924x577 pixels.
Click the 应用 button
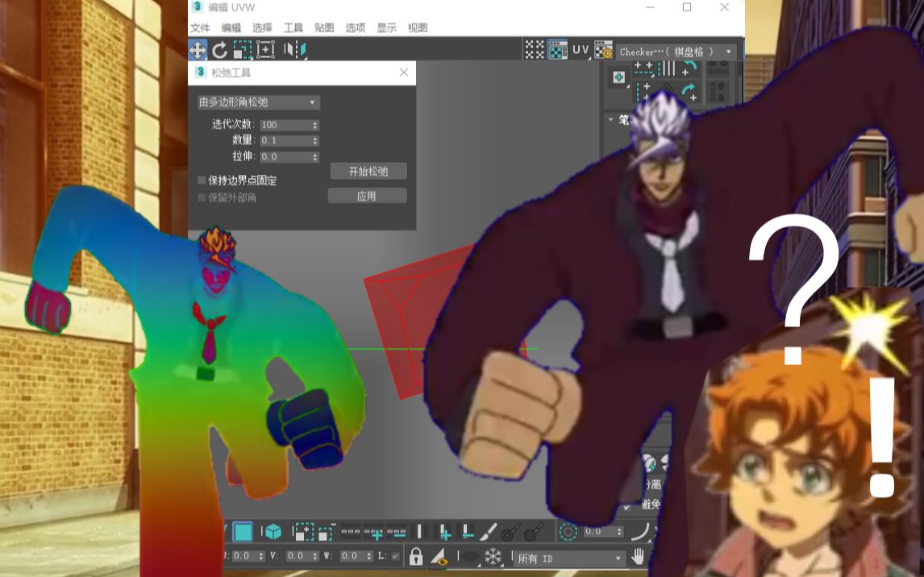[367, 196]
